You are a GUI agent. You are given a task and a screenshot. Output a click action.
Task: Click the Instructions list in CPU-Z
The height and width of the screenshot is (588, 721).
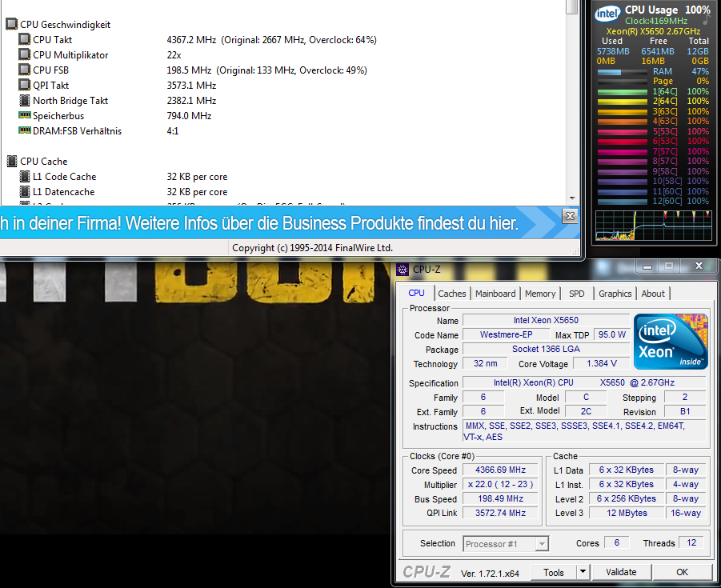[584, 431]
